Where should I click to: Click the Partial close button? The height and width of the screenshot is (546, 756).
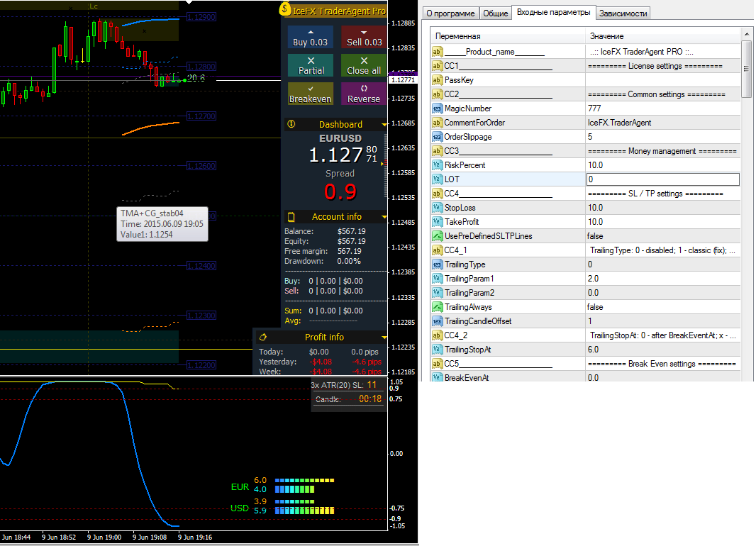point(311,65)
